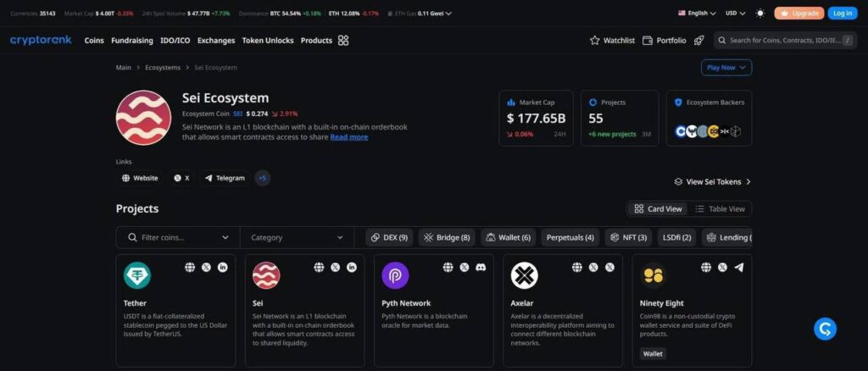Switch to Table View
Image resolution: width=868 pixels, height=371 pixels.
click(720, 208)
